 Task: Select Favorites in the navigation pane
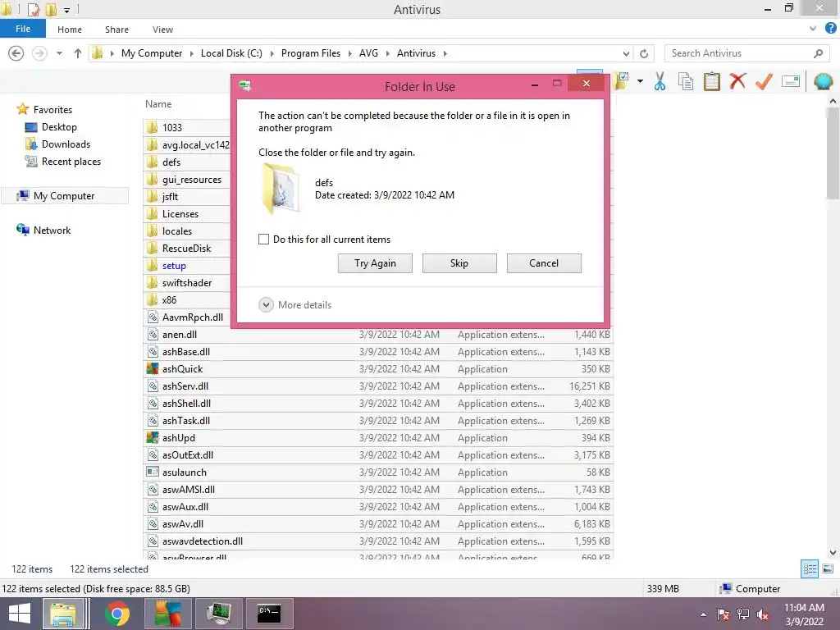(52, 109)
